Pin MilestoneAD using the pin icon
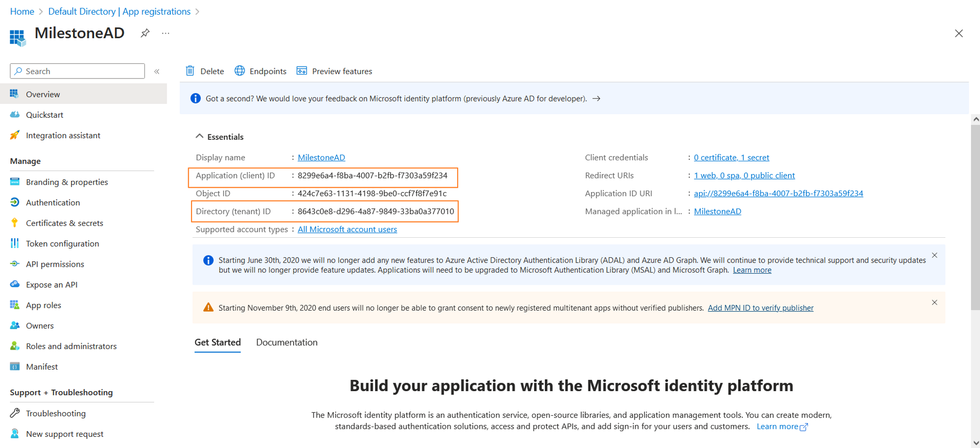The width and height of the screenshot is (980, 448). point(145,33)
